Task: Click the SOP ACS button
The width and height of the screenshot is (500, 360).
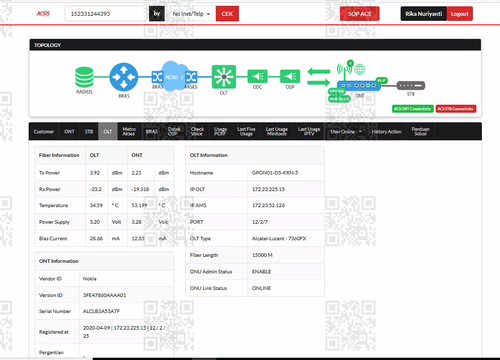Action: (x=359, y=14)
